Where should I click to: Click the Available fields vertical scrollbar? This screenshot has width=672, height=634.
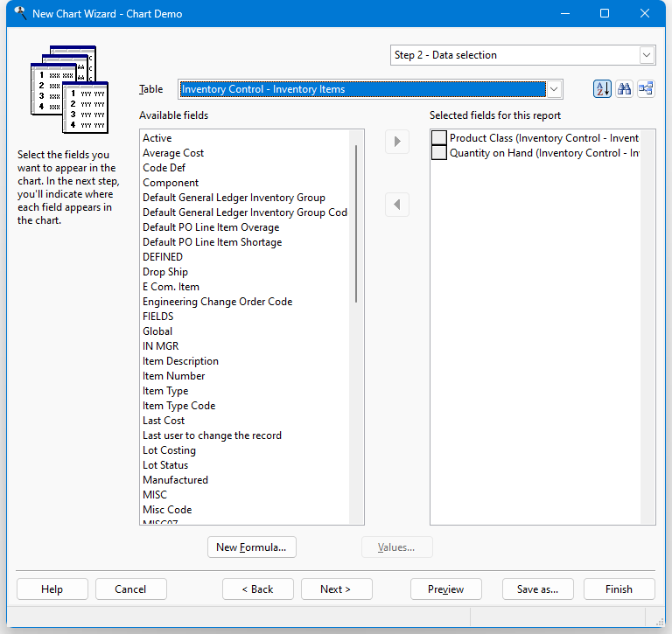[356, 224]
